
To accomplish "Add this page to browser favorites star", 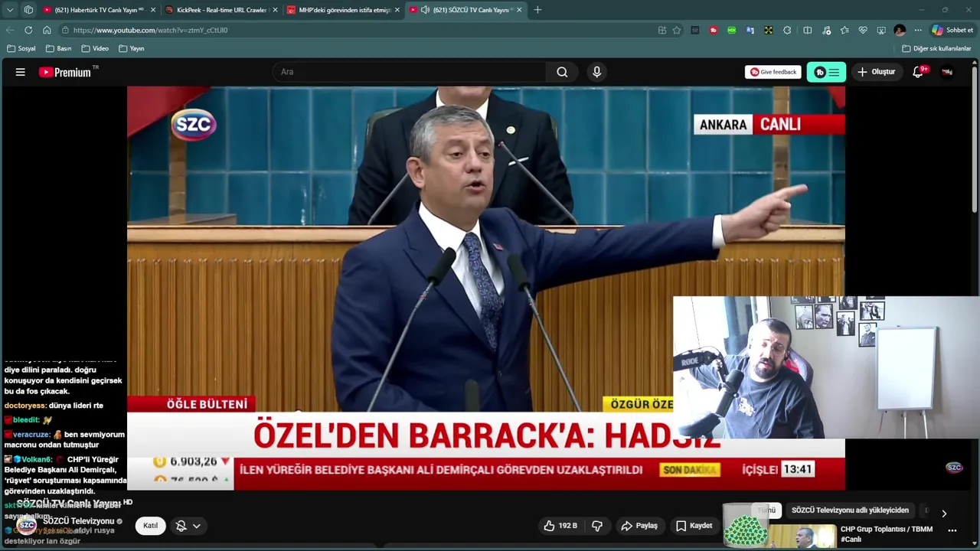I will [x=677, y=30].
